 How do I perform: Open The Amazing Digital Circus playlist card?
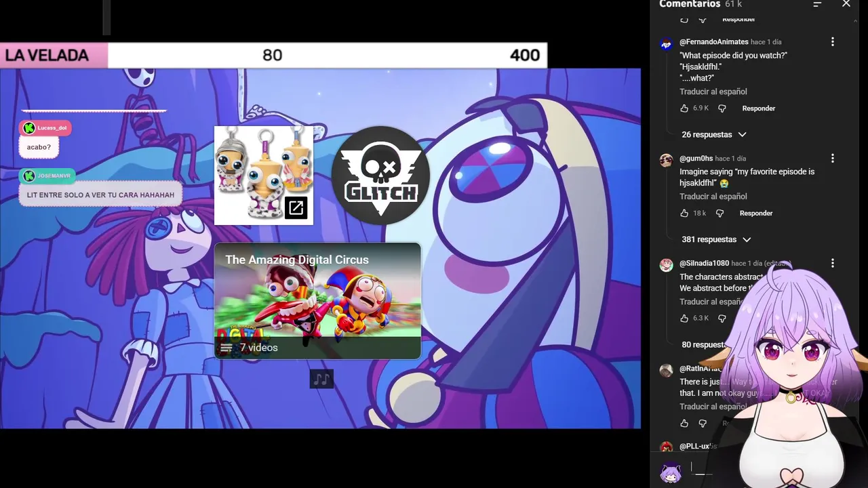point(317,300)
